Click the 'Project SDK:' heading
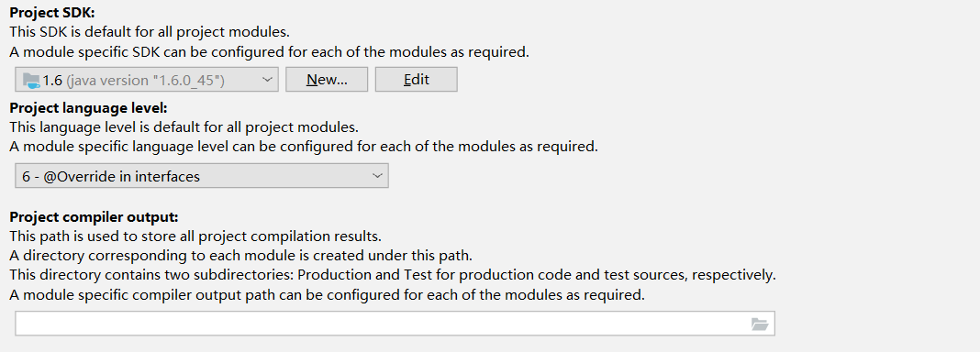This screenshot has height=352, width=980. pos(52,13)
